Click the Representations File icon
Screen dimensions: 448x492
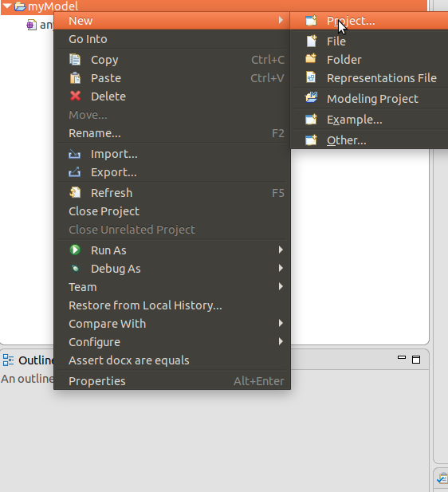pyautogui.click(x=311, y=77)
